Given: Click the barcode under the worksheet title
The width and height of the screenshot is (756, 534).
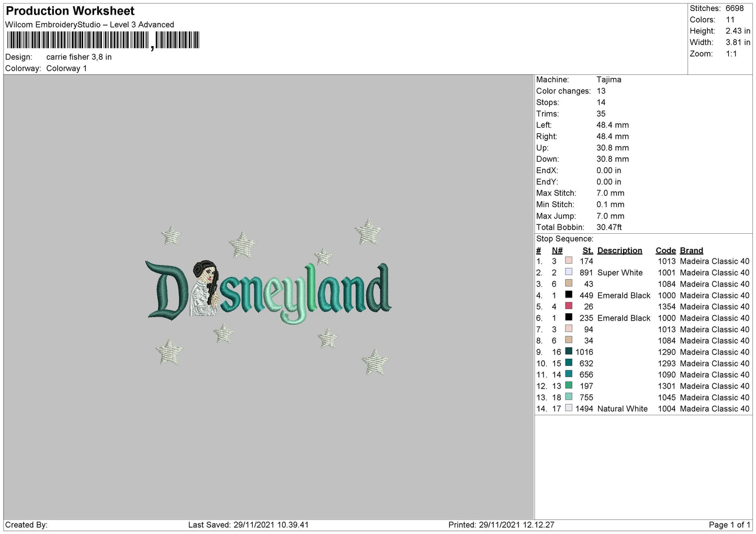Looking at the screenshot, I should point(103,40).
